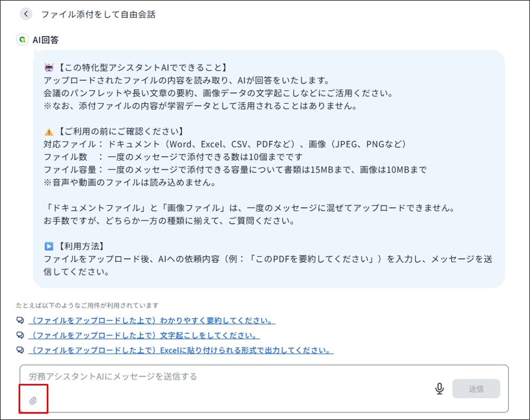Go back using the top-left chevron button
Viewport: 530px width, 420px height.
[26, 14]
